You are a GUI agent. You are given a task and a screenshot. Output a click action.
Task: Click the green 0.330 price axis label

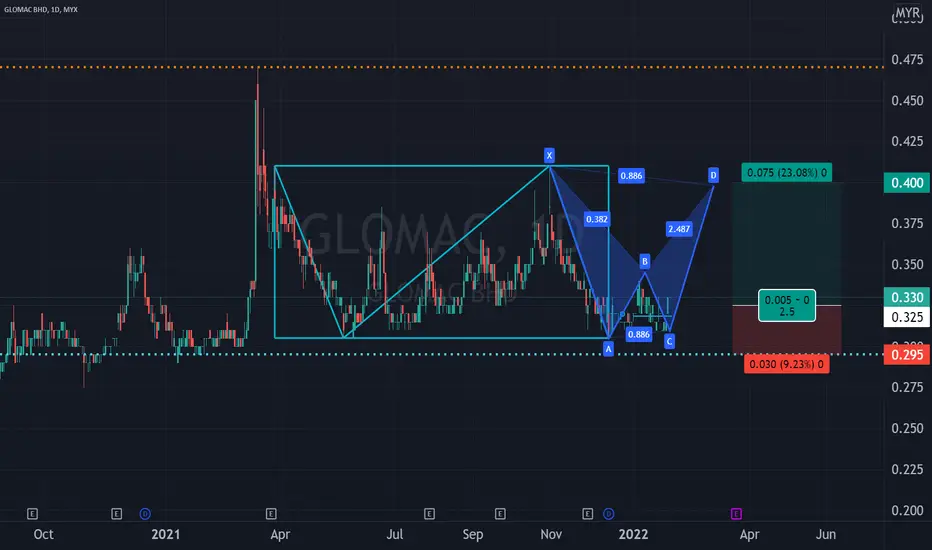[x=907, y=297]
